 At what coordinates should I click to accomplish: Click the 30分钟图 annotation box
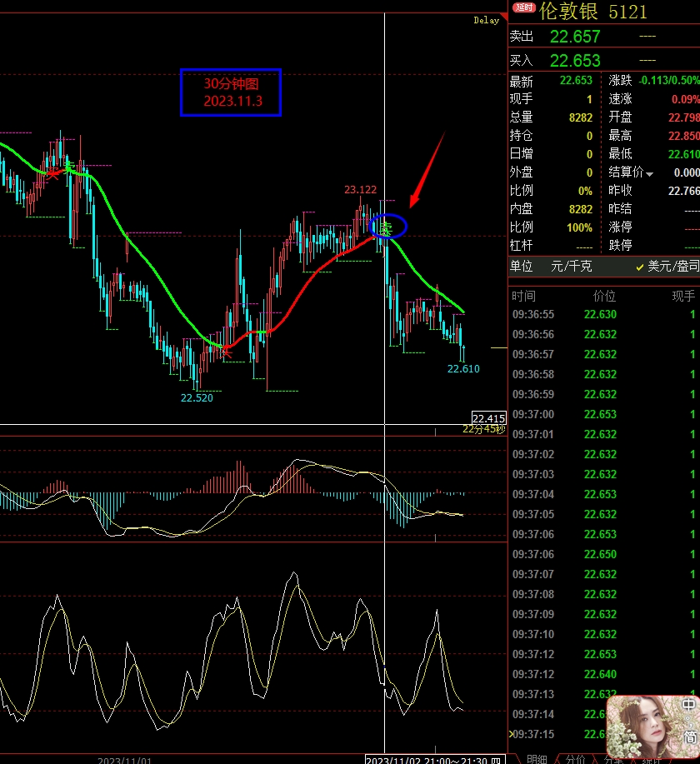point(232,92)
